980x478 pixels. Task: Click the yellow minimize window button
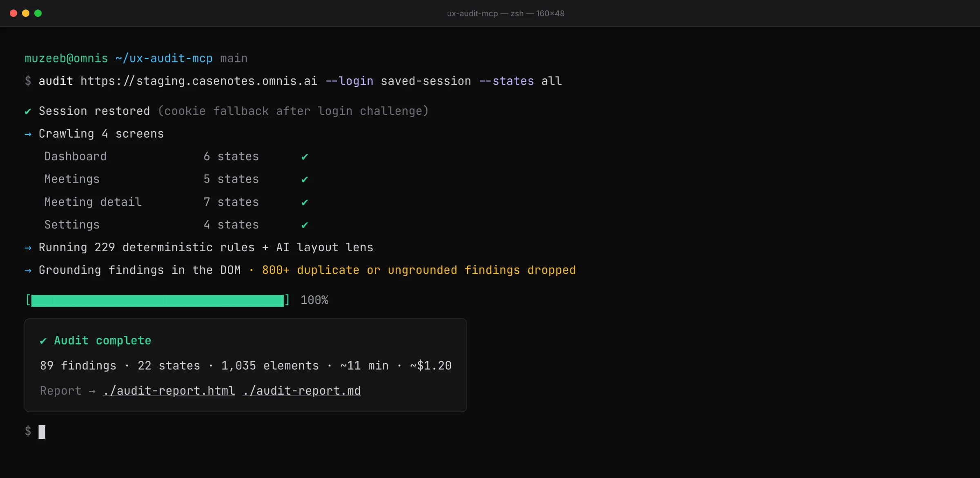[26, 13]
